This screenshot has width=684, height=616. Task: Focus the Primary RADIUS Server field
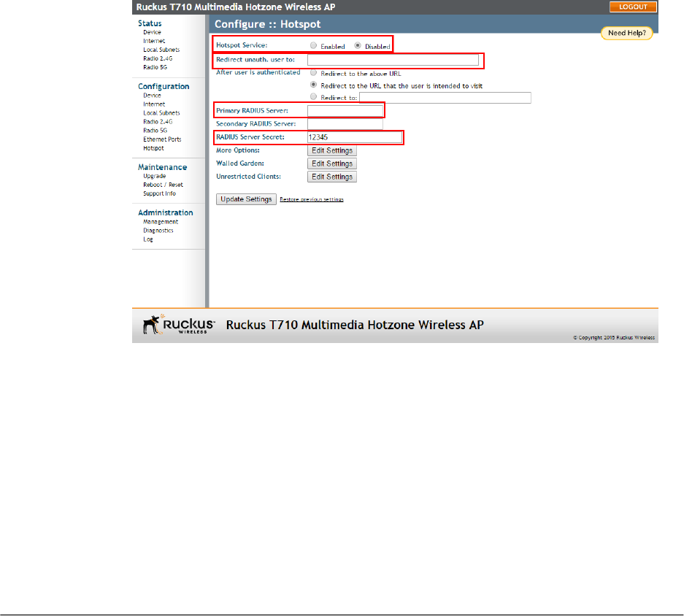[x=345, y=111]
